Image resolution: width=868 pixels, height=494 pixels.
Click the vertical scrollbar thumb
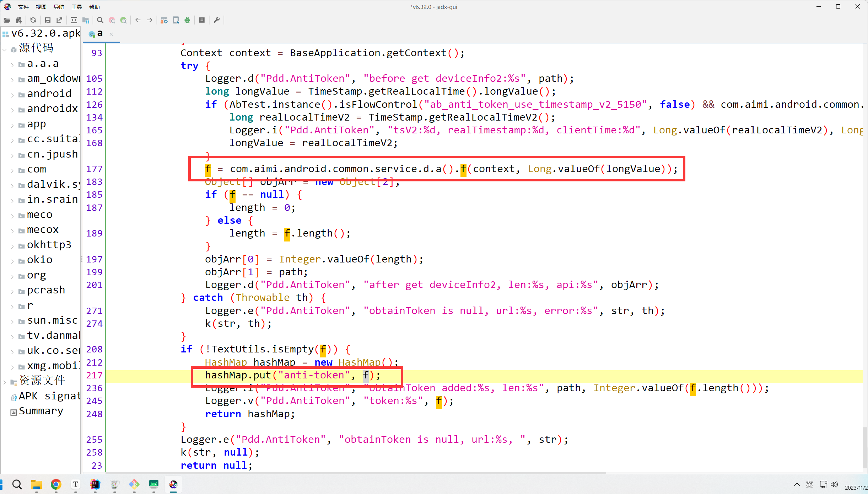pos(865,447)
